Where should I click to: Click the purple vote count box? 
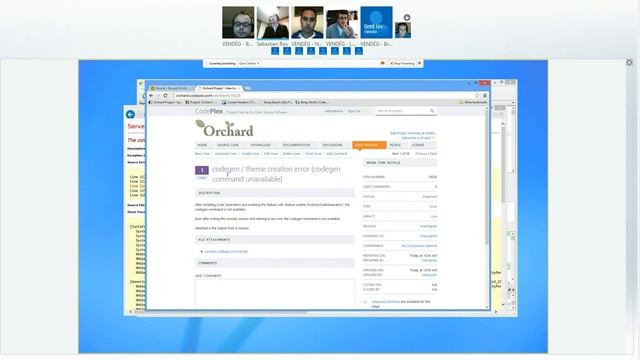202,170
